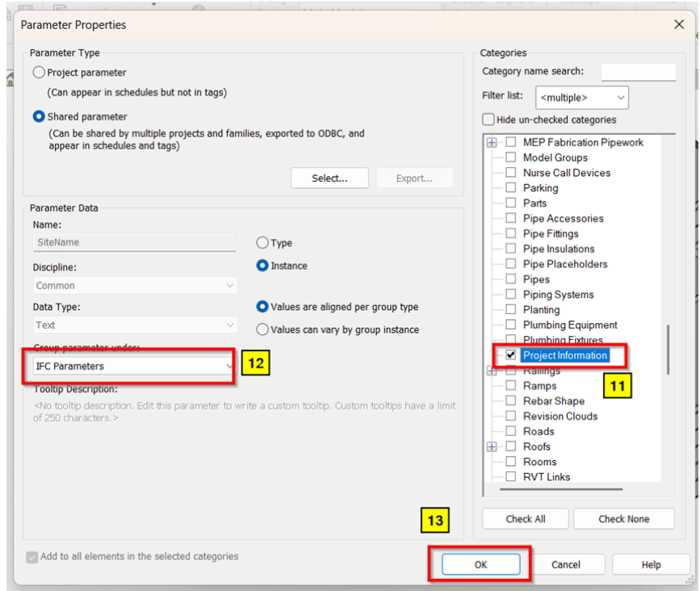This screenshot has width=700, height=591.
Task: Check the Parking category checkbox
Action: tap(510, 188)
